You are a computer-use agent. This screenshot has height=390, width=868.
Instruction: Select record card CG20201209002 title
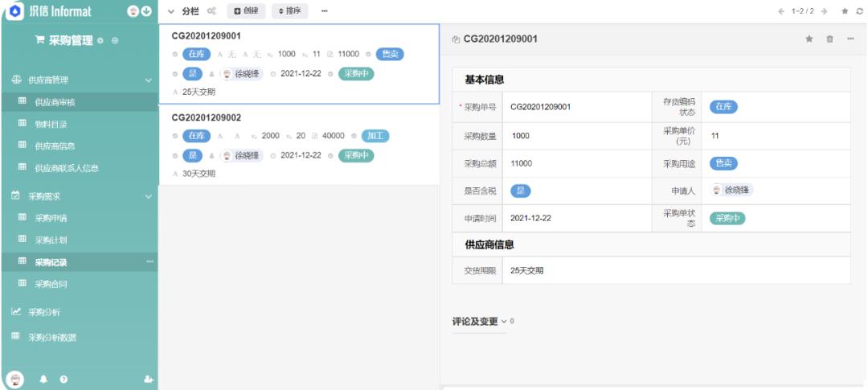[x=206, y=117]
